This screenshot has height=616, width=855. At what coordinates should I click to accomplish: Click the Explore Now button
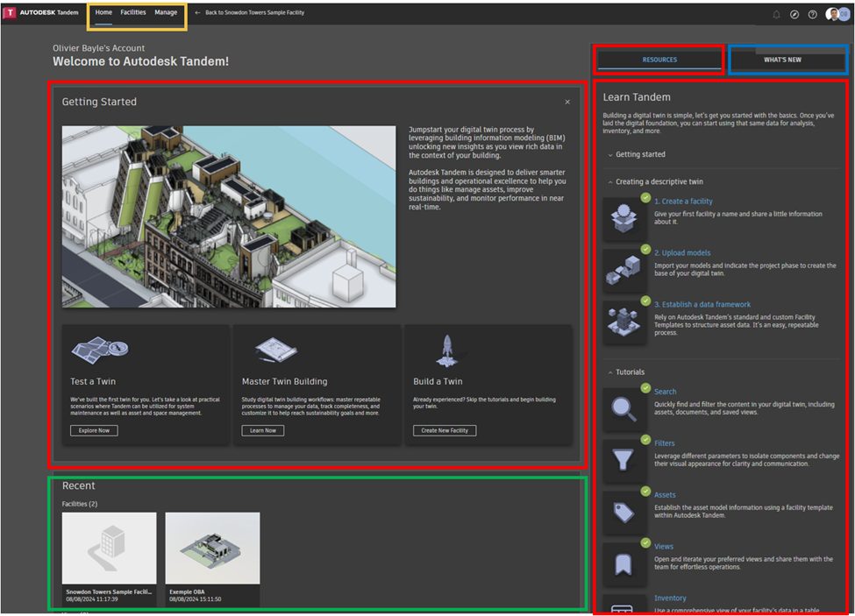click(94, 430)
